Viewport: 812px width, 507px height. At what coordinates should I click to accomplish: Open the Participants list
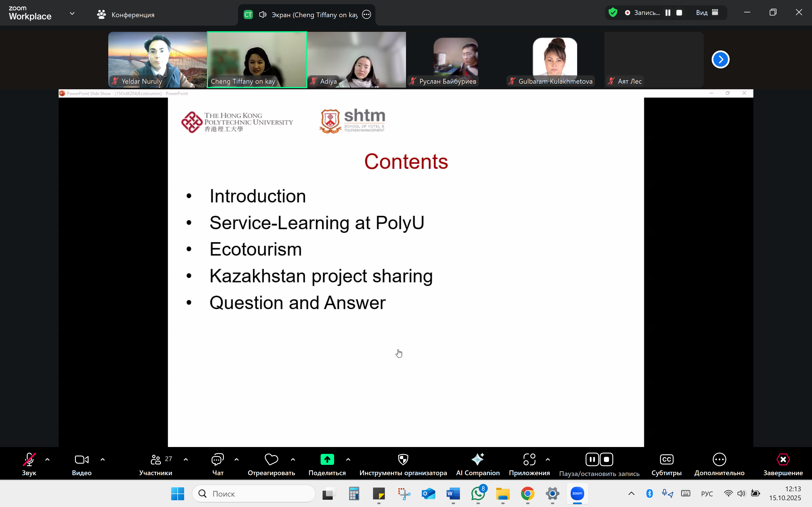156,460
